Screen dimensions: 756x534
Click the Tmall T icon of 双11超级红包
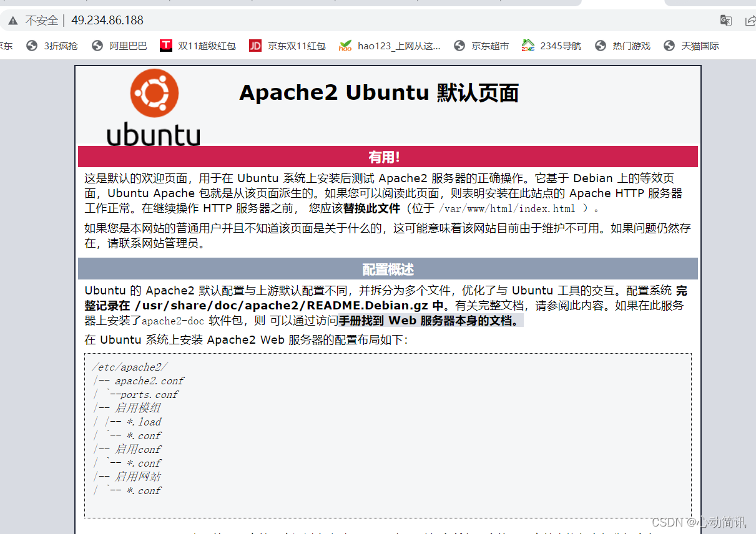pos(166,46)
